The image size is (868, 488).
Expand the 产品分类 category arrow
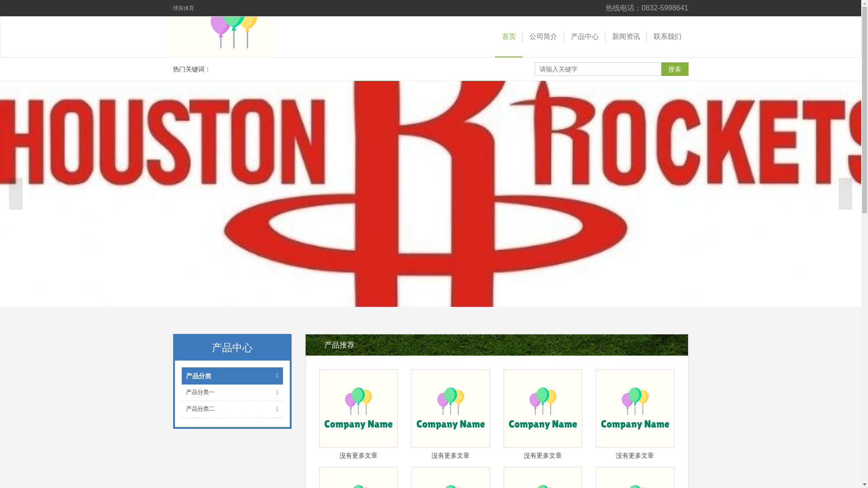[277, 376]
